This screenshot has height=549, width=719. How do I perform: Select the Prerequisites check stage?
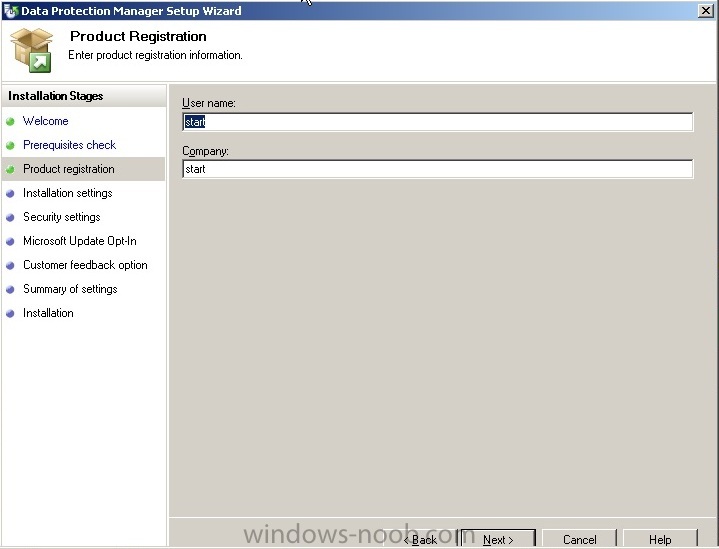[x=70, y=145]
